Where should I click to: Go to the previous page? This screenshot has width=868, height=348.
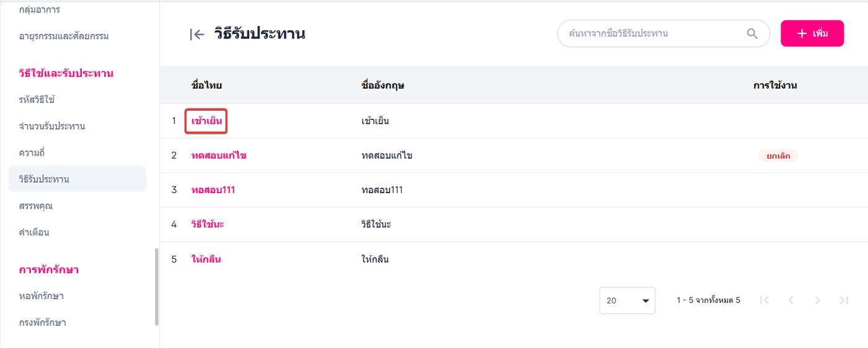(x=790, y=300)
